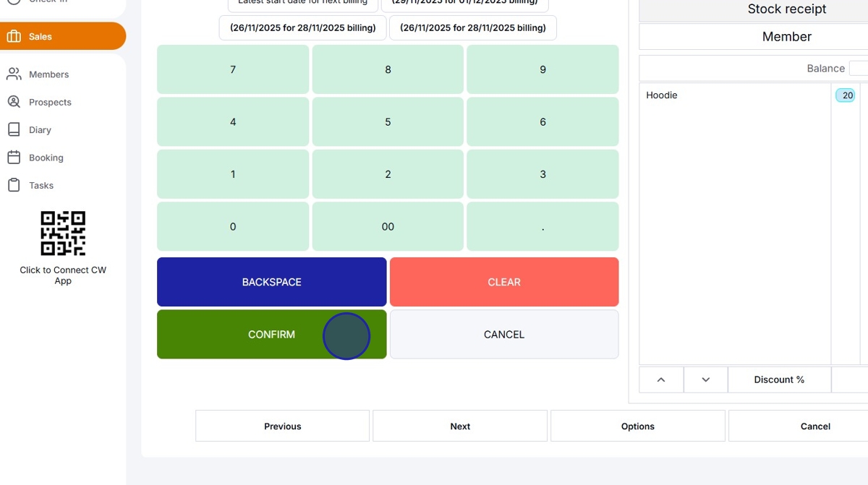Image resolution: width=868 pixels, height=485 pixels.
Task: Tap the decimal point key
Action: pos(542,226)
